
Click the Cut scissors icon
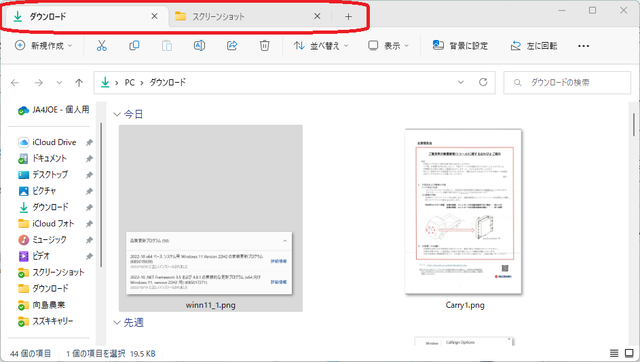click(102, 46)
